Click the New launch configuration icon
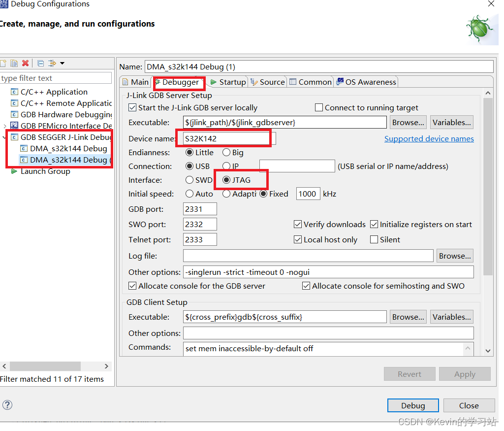The image size is (504, 431). [x=3, y=64]
